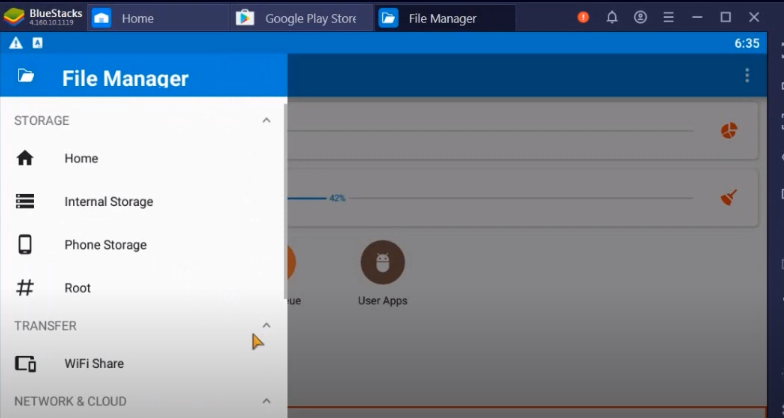784x418 pixels.
Task: Click the Phone Storage device icon
Action: (25, 245)
